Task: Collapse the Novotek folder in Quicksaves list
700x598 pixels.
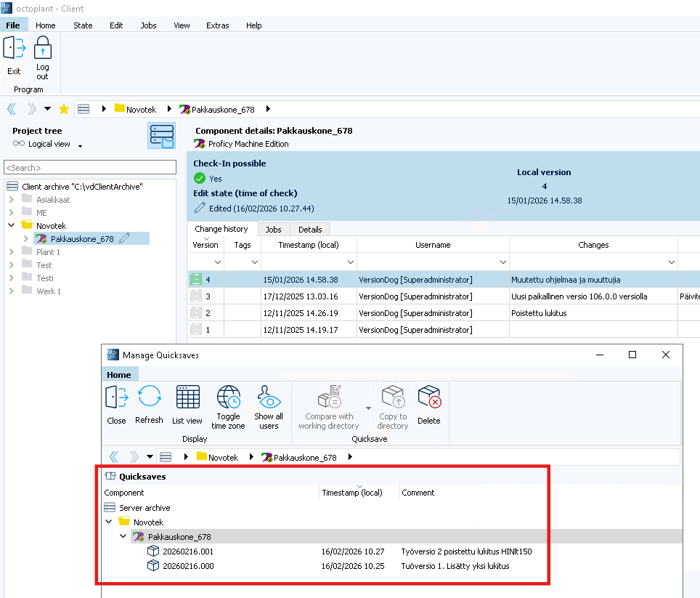Action: pyautogui.click(x=110, y=522)
